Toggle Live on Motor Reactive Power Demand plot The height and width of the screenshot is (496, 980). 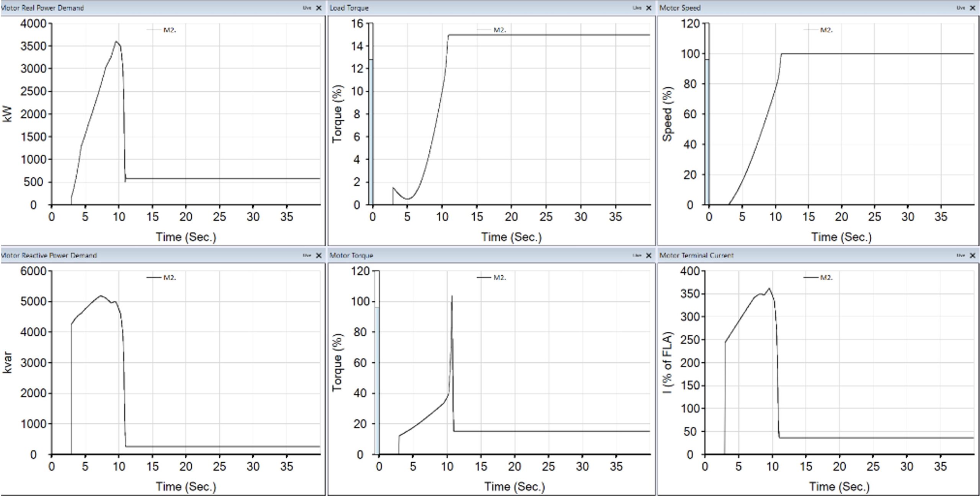click(307, 255)
